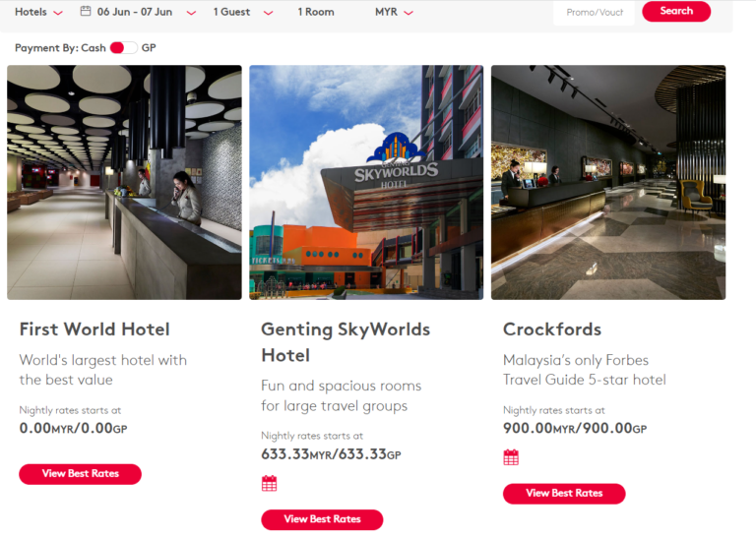View Best Rates for Genting SkyWorlds Hotel
The width and height of the screenshot is (756, 538).
[x=322, y=519]
